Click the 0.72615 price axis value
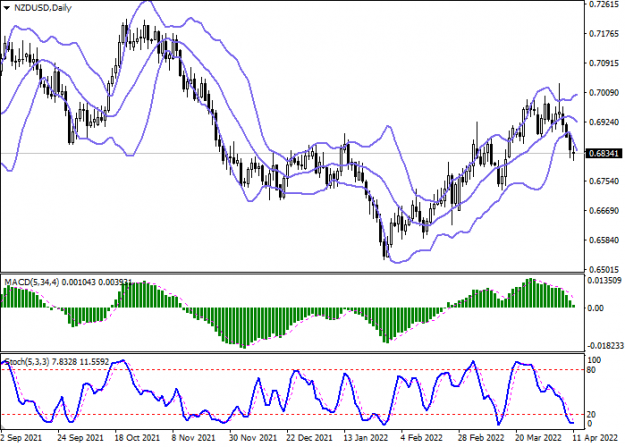625x447 pixels. 604,4
